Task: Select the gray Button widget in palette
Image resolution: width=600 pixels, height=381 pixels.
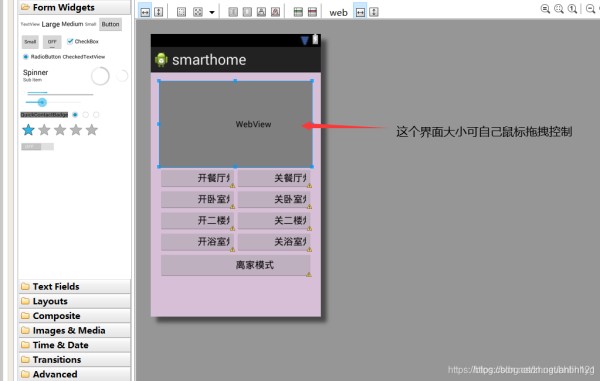Action: [x=110, y=24]
